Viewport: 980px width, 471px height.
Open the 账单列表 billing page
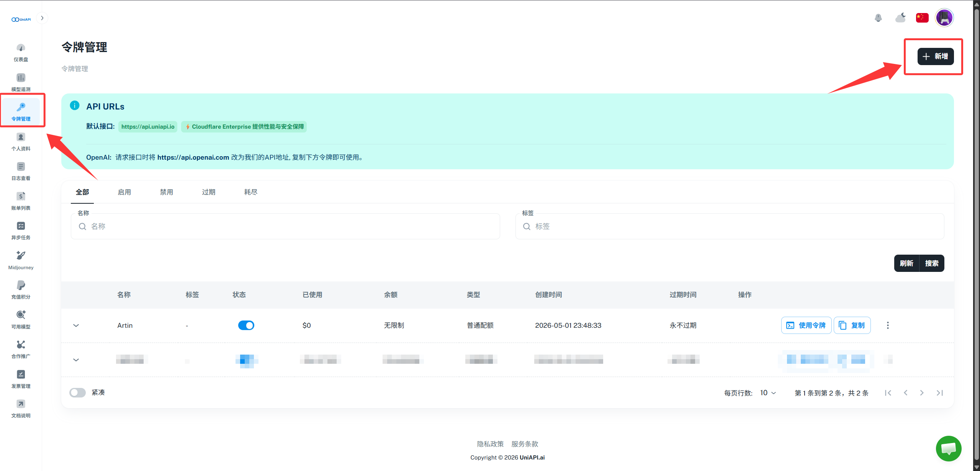[21, 201]
